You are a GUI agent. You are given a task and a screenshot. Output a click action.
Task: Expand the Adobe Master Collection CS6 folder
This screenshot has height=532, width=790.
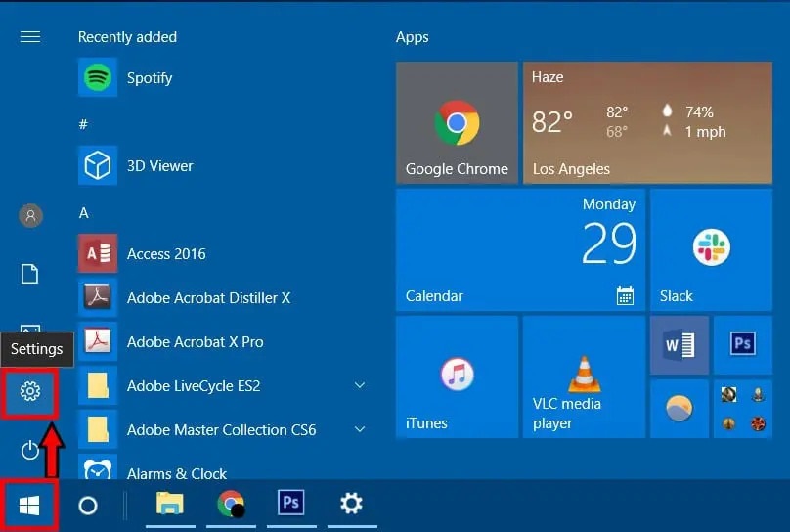[x=359, y=430]
